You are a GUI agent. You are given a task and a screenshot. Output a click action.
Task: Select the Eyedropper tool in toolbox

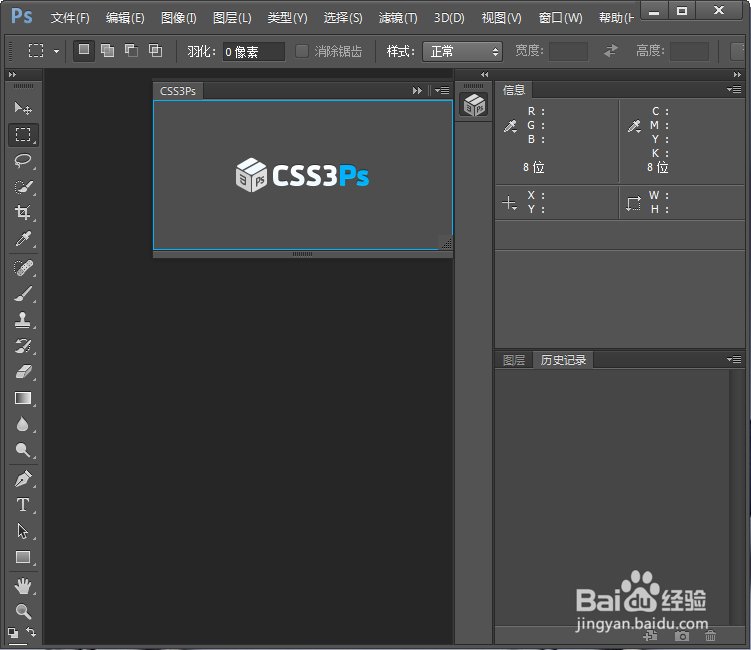click(x=23, y=239)
